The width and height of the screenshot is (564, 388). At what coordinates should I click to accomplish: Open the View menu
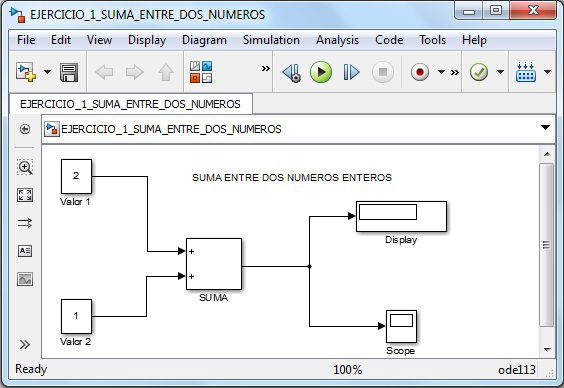(x=99, y=40)
